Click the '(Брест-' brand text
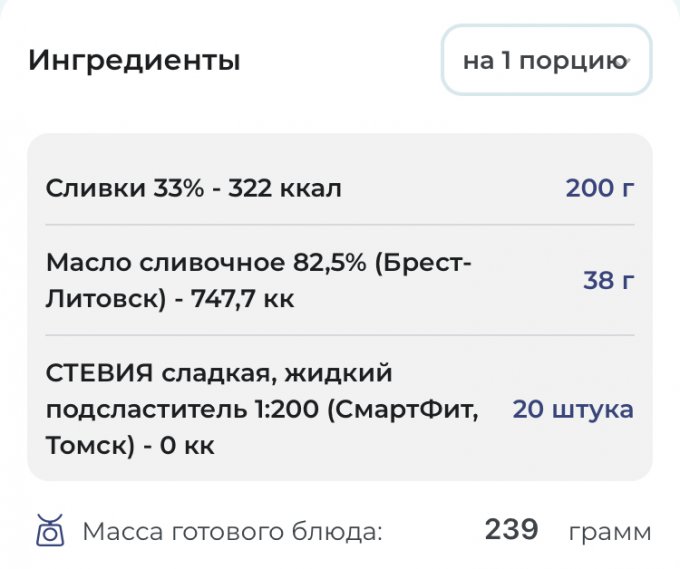The image size is (680, 569). tap(419, 263)
